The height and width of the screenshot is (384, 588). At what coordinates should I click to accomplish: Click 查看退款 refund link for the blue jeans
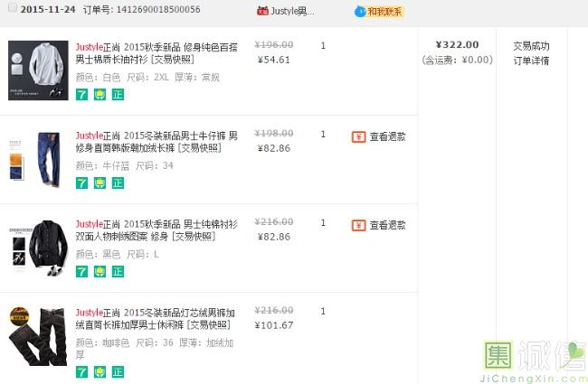(379, 137)
